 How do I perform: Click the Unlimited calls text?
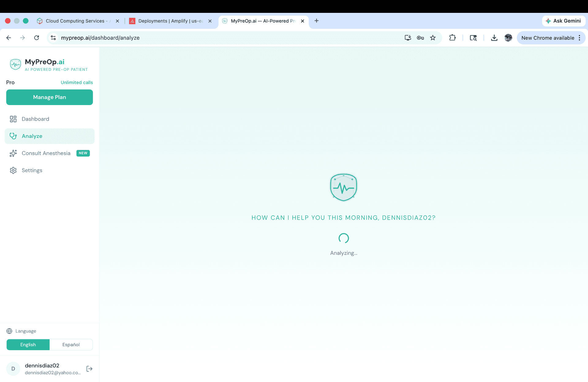[x=77, y=82]
